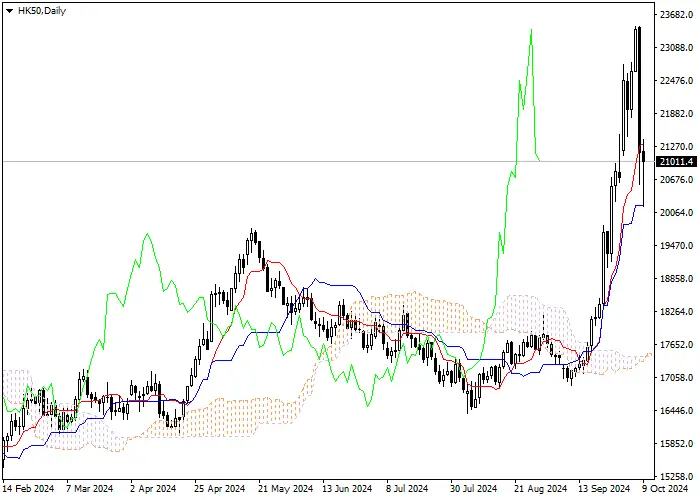Click the 16446.0 price axis label
The height and width of the screenshot is (500, 700).
pos(676,411)
